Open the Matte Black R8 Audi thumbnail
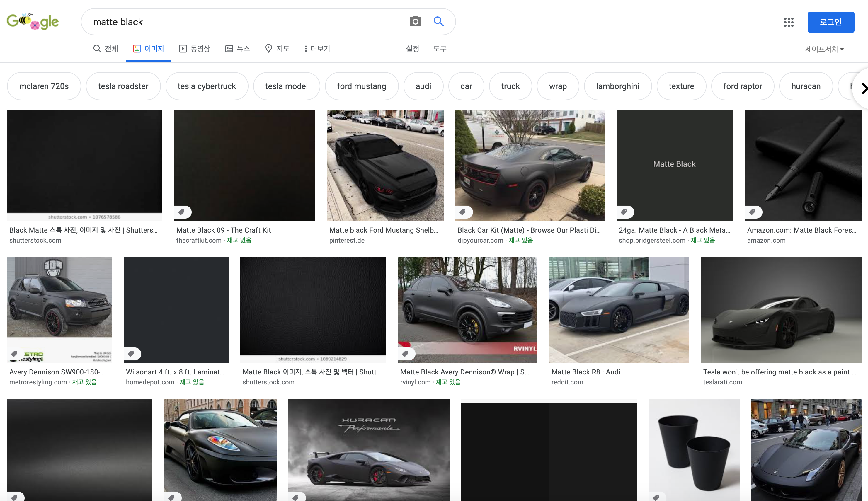This screenshot has height=501, width=868. 619,310
